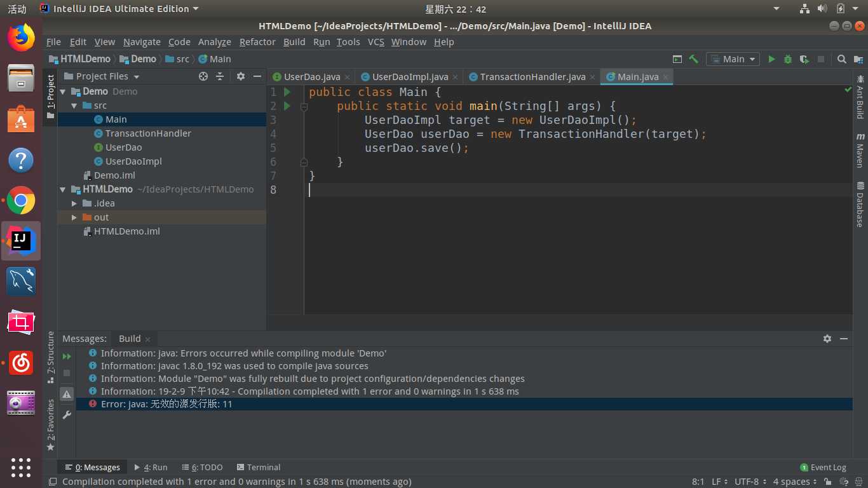The height and width of the screenshot is (488, 868).
Task: Close the Main.java editor tab
Action: pos(666,77)
